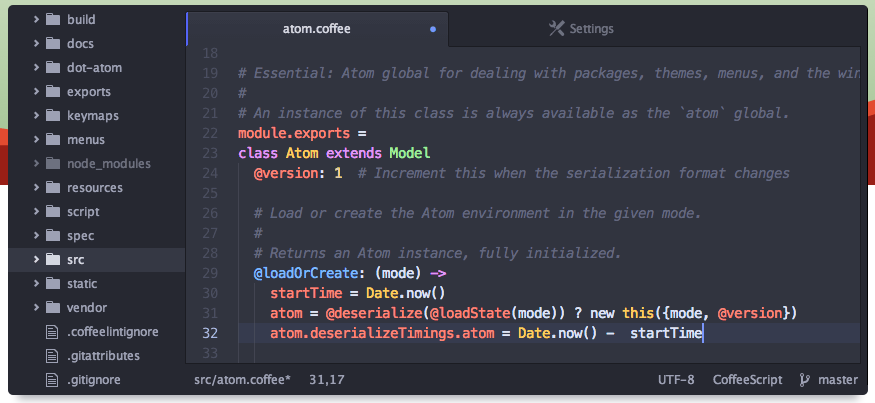Image resolution: width=875 pixels, height=403 pixels.
Task: Click the keymaps folder icon
Action: pos(52,116)
